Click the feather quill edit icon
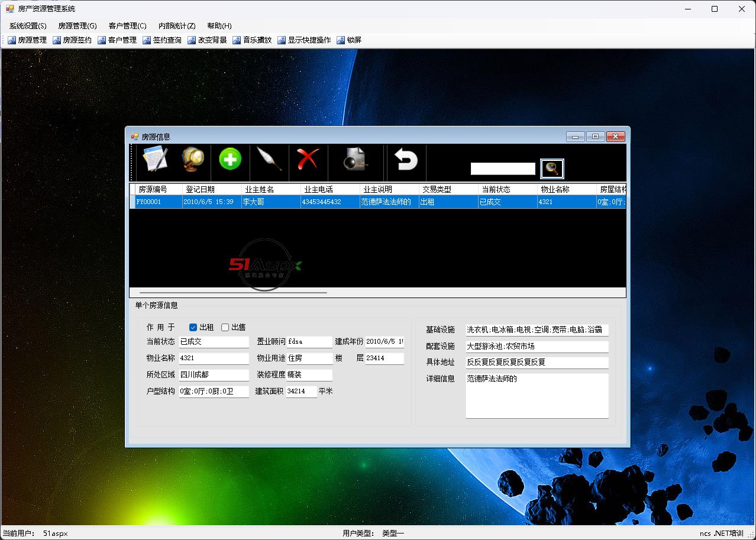The height and width of the screenshot is (540, 756). 269,160
